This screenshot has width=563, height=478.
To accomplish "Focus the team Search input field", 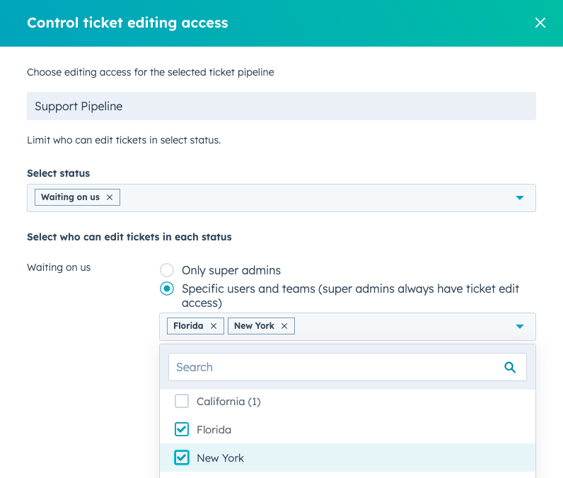I will coord(347,367).
